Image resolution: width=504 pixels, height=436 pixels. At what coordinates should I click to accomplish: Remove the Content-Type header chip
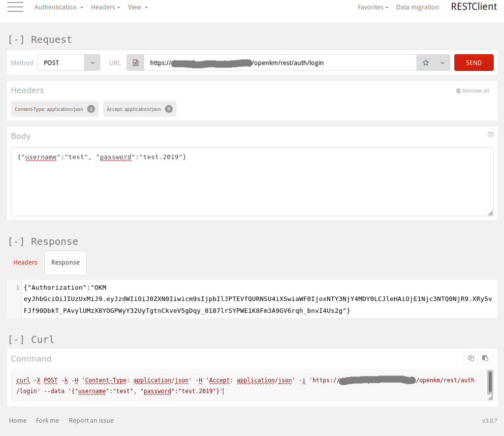[91, 109]
